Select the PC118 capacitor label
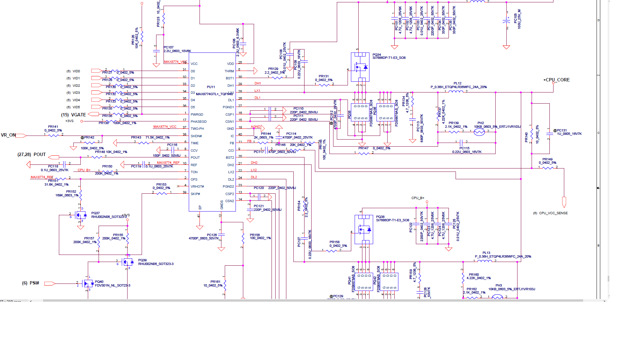 [53, 166]
